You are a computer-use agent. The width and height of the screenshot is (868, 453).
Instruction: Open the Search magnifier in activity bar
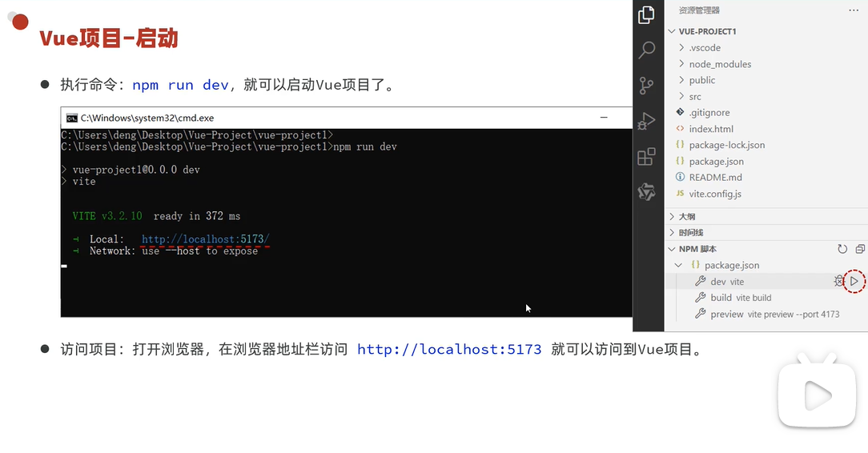[x=646, y=50]
